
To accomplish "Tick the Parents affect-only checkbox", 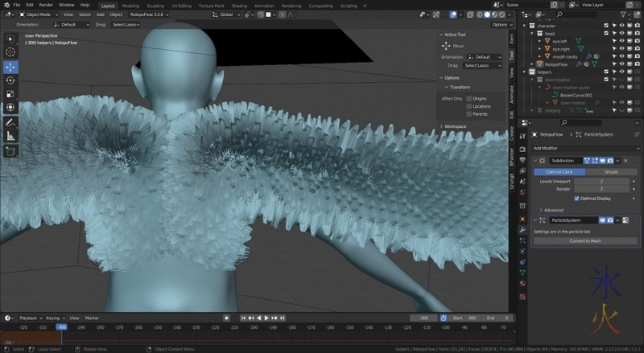I will (469, 114).
